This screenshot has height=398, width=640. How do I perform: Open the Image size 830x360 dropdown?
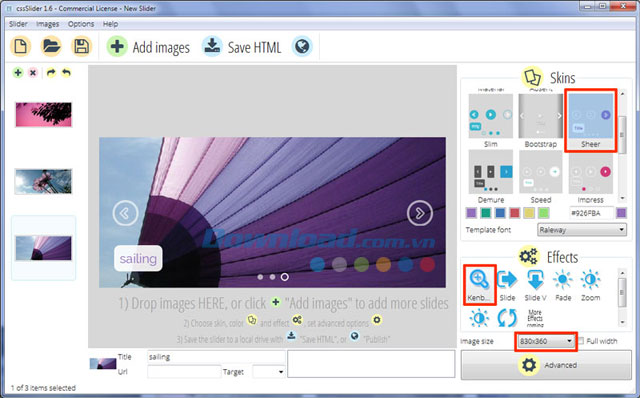point(546,341)
